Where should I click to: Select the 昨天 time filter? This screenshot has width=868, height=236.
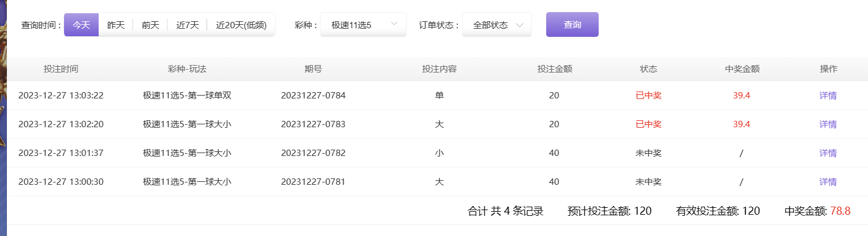tap(116, 25)
